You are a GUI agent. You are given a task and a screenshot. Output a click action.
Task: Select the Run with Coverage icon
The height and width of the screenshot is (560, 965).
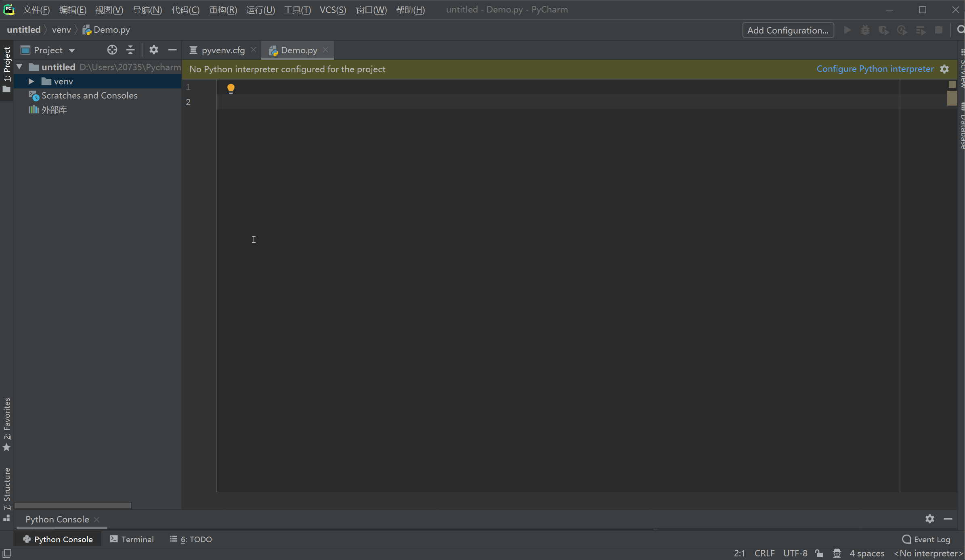pyautogui.click(x=884, y=30)
